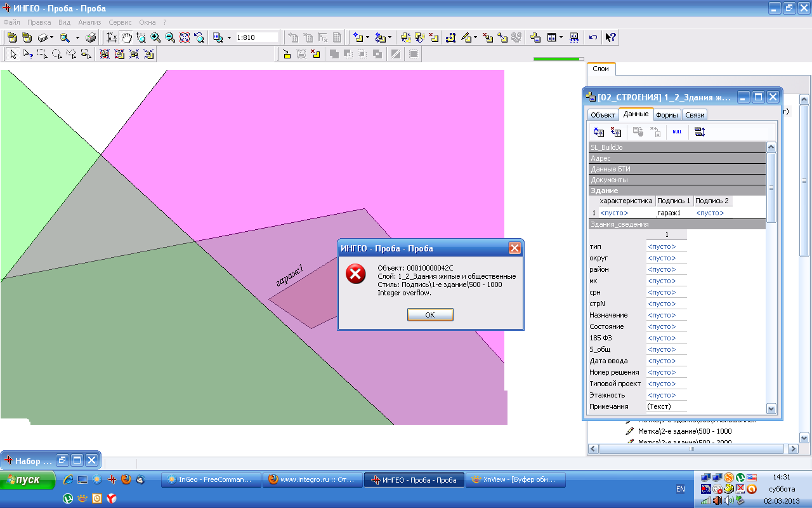
Task: Click the fit-to-full-extent icon
Action: click(185, 37)
